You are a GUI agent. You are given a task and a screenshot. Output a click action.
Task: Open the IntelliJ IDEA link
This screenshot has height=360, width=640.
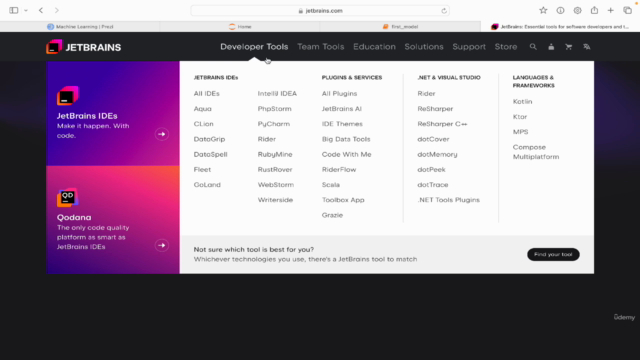point(277,93)
